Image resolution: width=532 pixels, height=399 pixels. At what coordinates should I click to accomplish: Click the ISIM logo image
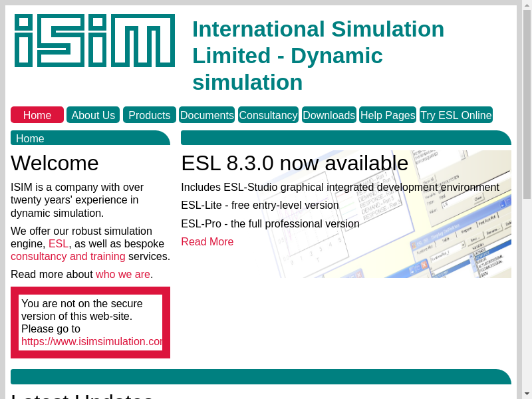94,41
